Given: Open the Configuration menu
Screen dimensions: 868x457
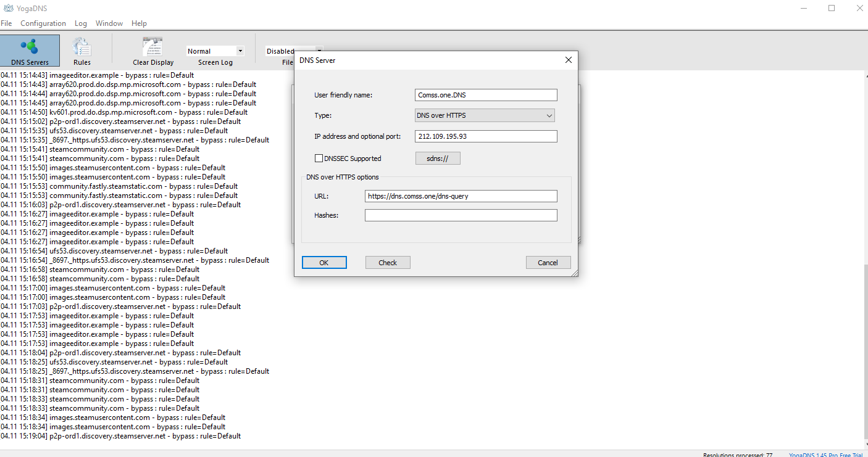Looking at the screenshot, I should (x=43, y=23).
